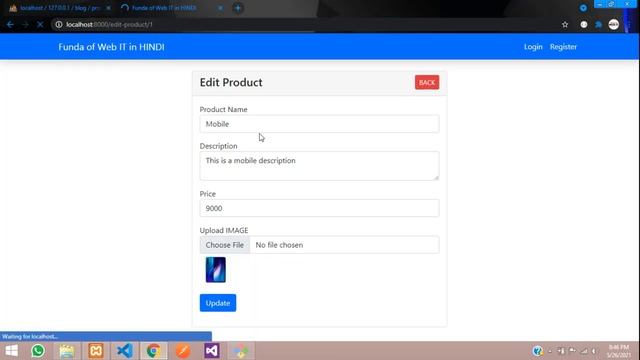
Task: Click the 'No file chosen' text
Action: point(279,245)
